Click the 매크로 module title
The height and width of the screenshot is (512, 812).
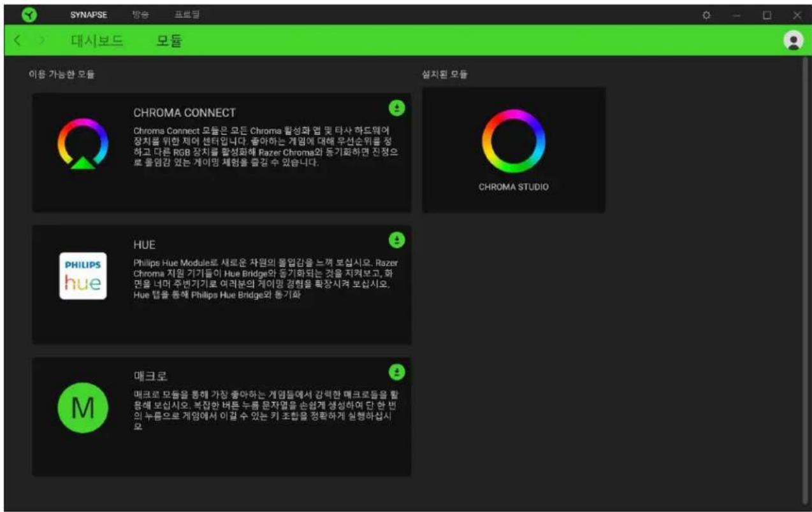point(150,376)
